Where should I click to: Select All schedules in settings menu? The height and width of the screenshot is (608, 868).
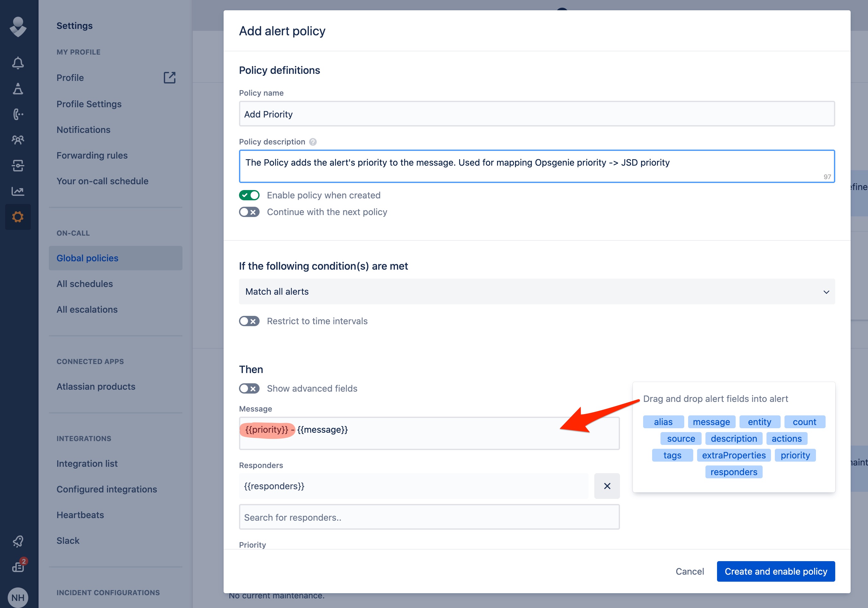[85, 284]
